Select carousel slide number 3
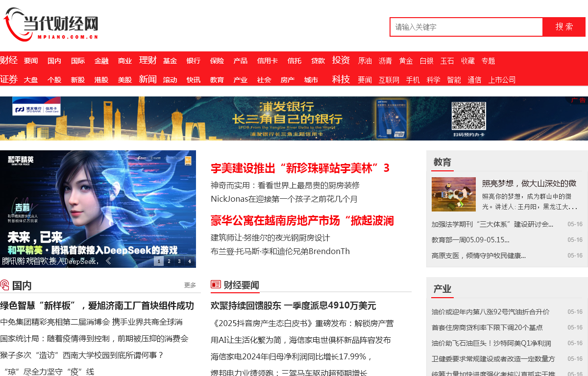This screenshot has width=588, height=376. pos(179,261)
